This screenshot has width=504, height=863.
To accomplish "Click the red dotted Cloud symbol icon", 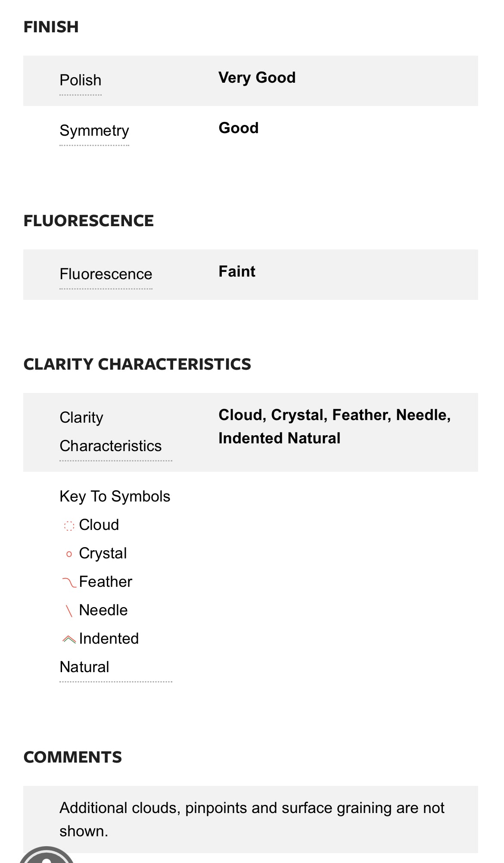I will click(69, 526).
